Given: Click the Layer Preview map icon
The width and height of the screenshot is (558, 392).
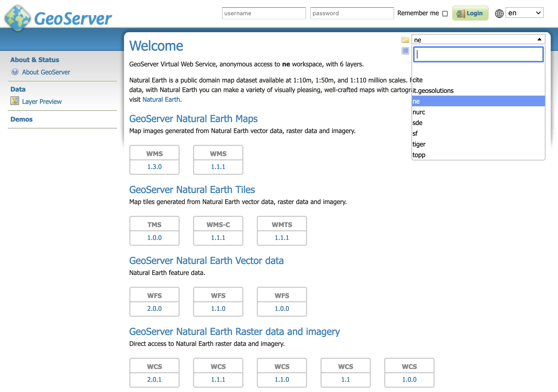Looking at the screenshot, I should pos(15,101).
